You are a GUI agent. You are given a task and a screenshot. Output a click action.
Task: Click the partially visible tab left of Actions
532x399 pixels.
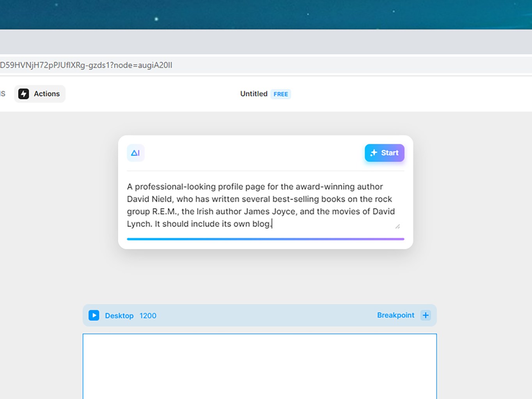click(x=2, y=94)
